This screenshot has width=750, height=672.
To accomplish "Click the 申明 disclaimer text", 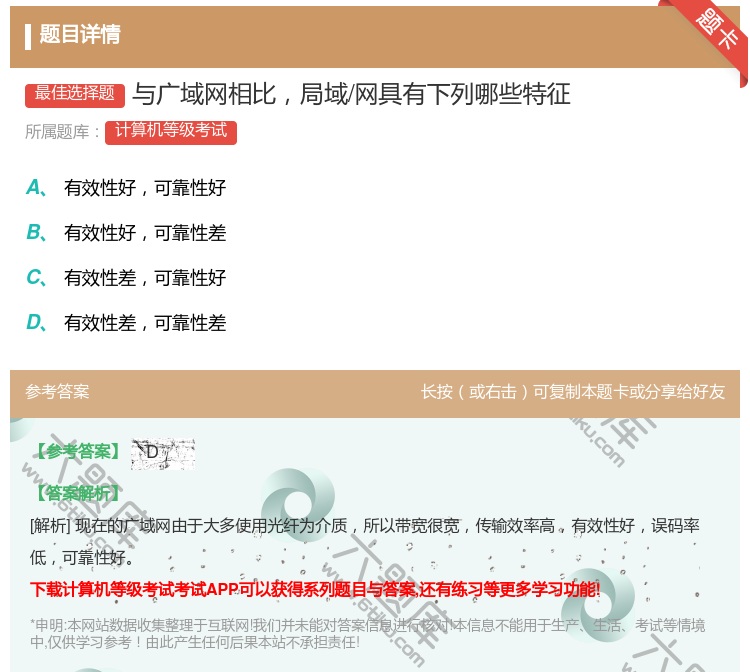I will coord(367,633).
